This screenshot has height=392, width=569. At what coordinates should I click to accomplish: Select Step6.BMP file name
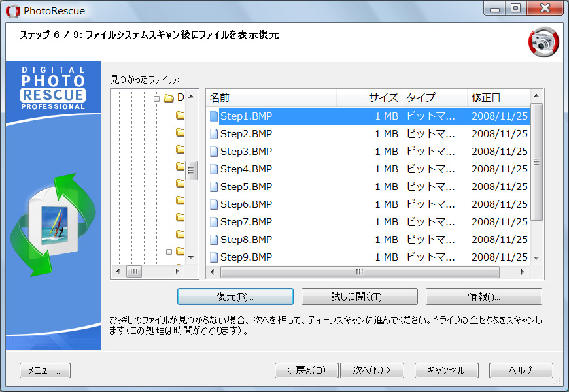tap(246, 204)
